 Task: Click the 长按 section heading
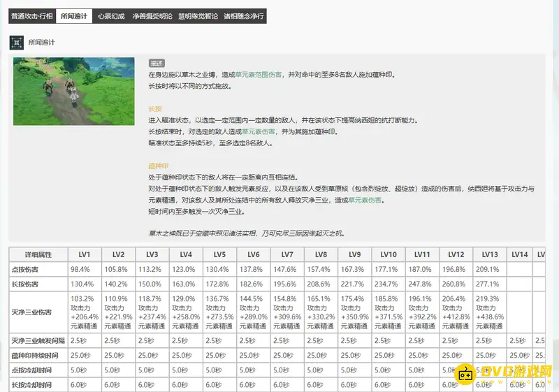click(155, 109)
